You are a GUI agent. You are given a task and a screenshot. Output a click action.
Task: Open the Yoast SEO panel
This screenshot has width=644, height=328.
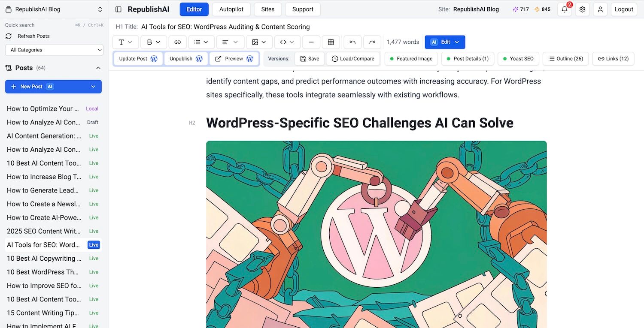518,59
